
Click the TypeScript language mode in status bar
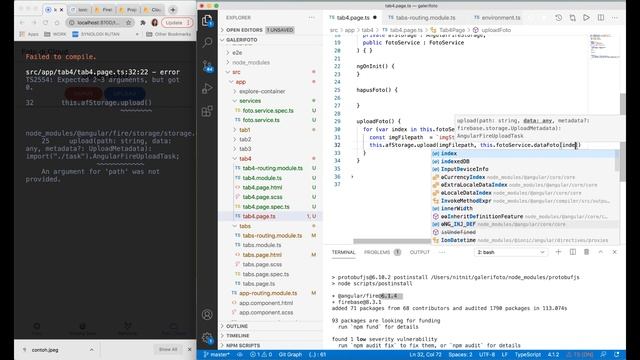(527, 355)
